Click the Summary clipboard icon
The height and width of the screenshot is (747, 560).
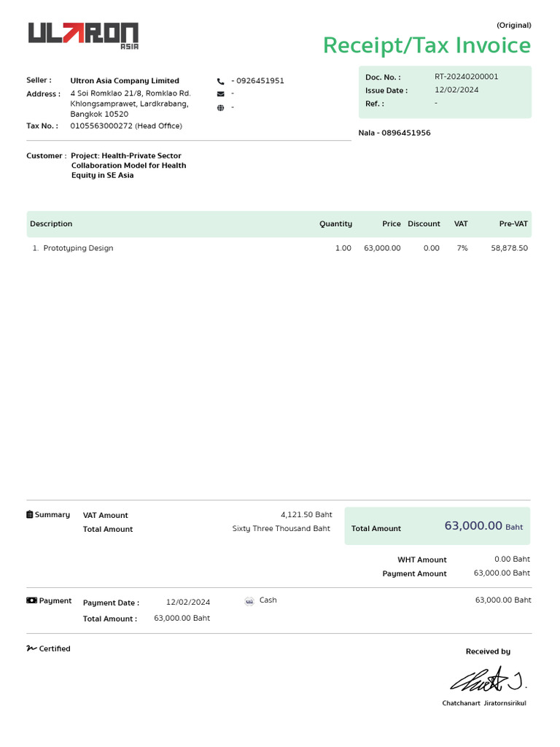pyautogui.click(x=29, y=514)
